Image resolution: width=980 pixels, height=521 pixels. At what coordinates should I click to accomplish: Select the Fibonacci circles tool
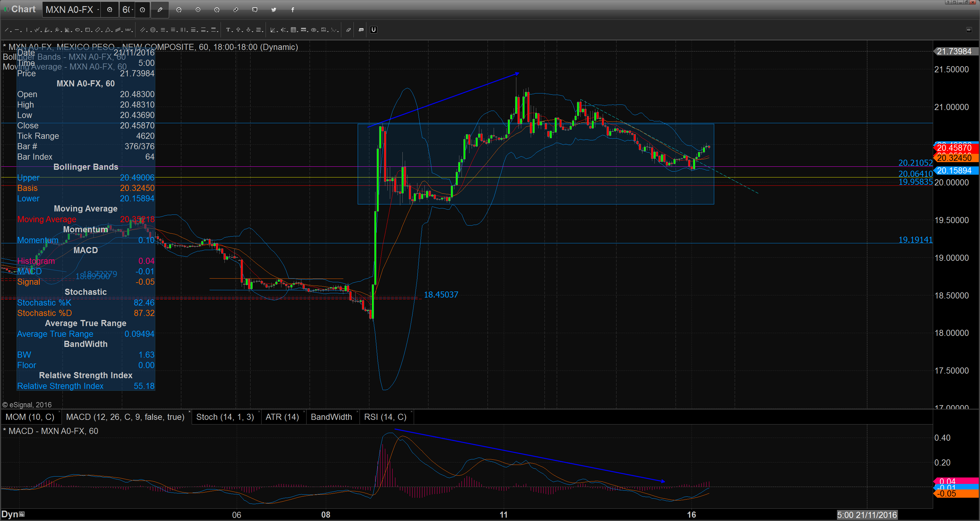[153, 30]
